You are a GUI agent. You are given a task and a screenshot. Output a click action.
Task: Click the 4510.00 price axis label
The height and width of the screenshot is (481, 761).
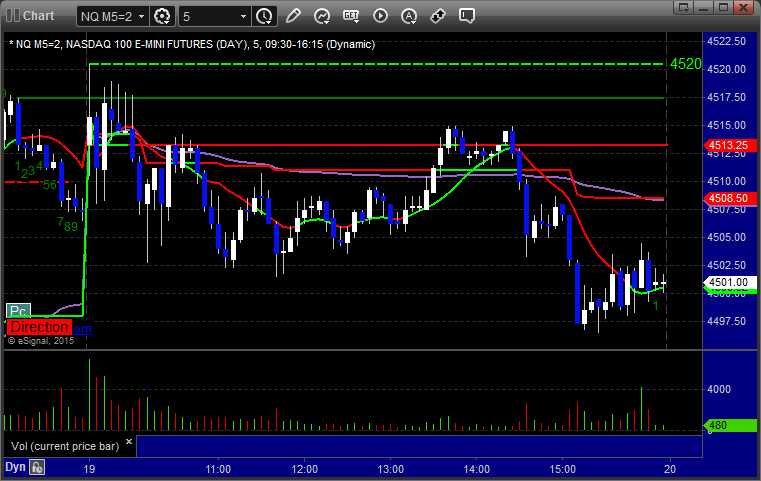[727, 181]
